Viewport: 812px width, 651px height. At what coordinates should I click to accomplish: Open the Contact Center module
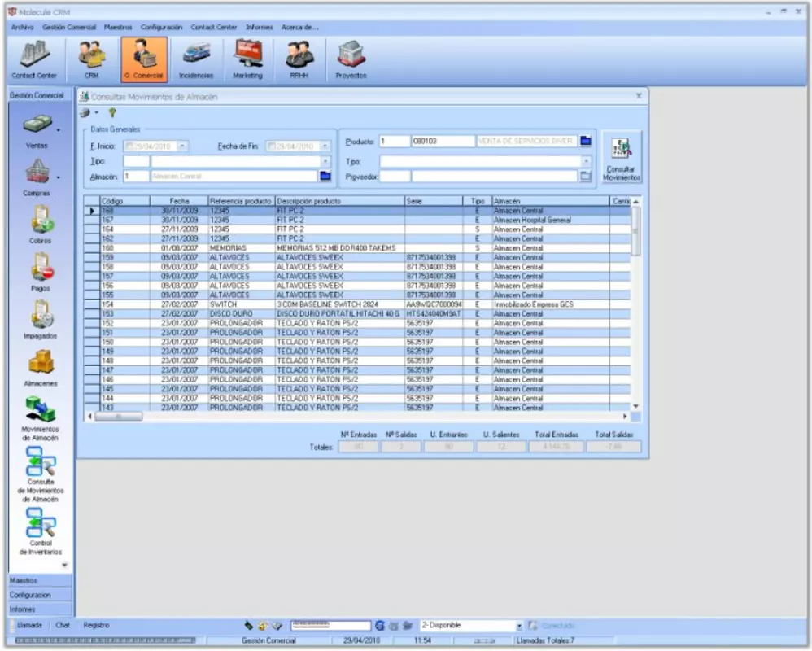34,59
